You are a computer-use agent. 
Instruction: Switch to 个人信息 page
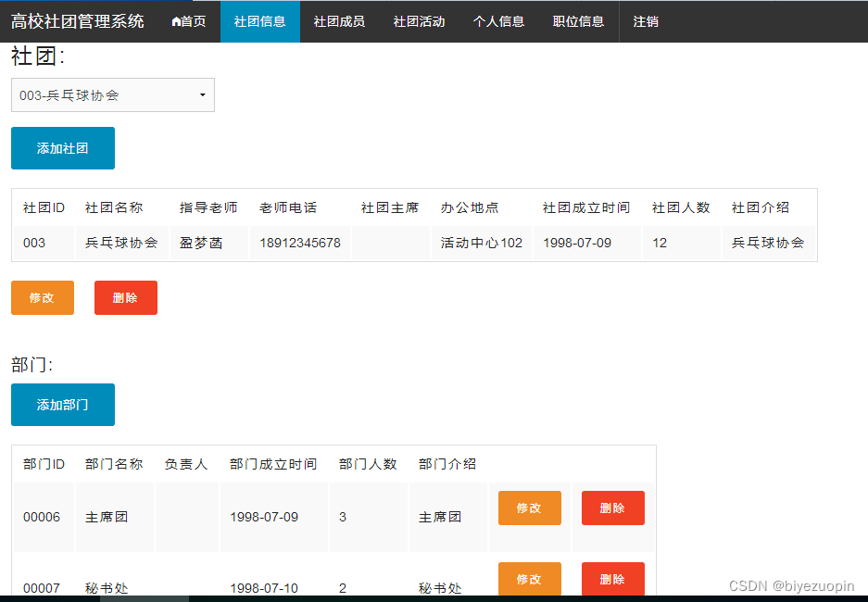(x=498, y=21)
